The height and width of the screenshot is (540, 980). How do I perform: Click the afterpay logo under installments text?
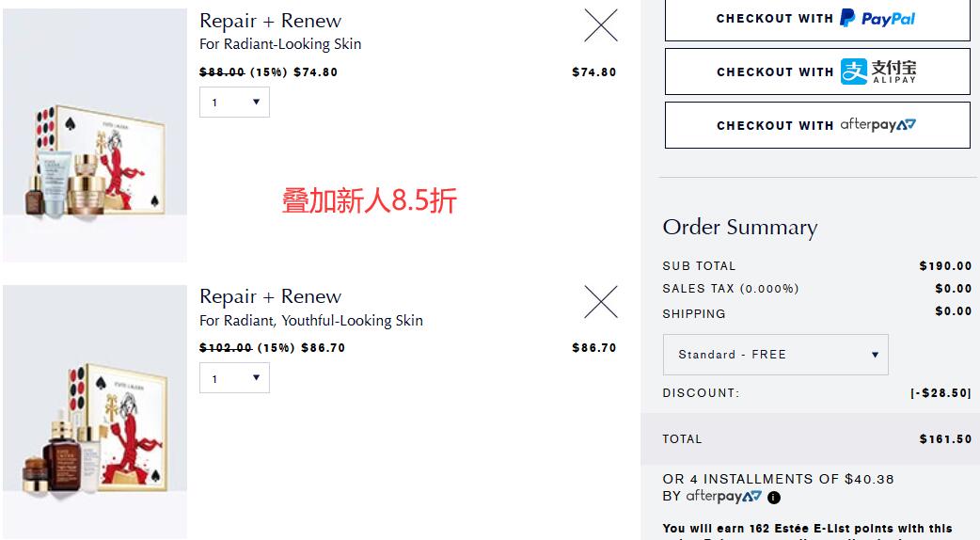coord(724,497)
